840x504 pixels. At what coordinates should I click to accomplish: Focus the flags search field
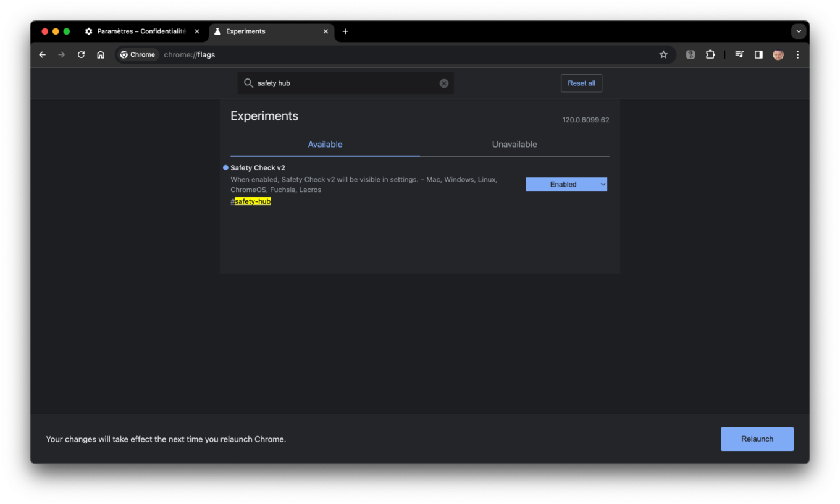345,83
